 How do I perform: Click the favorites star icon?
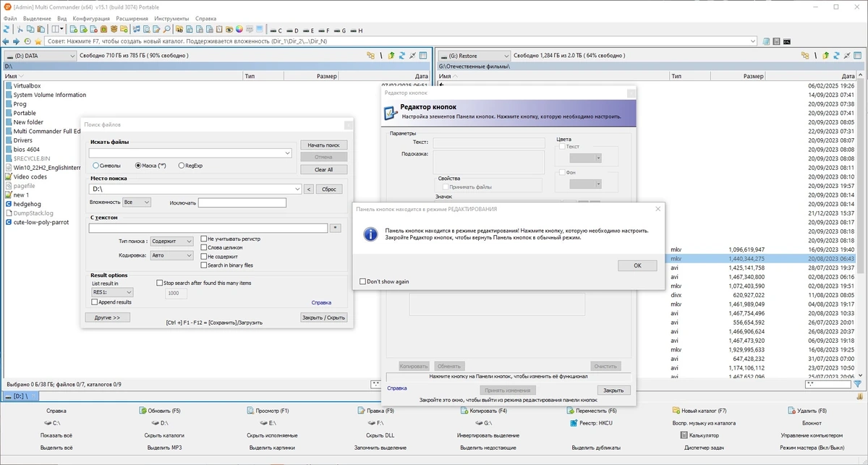(x=38, y=41)
